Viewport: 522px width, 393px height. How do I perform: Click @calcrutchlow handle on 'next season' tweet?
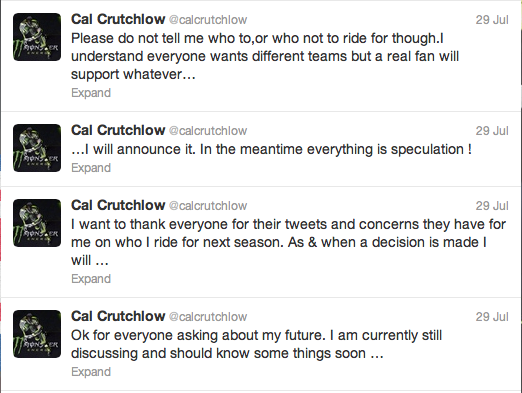coord(208,206)
